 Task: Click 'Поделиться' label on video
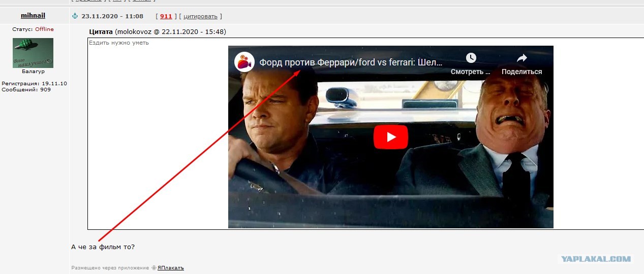click(522, 72)
